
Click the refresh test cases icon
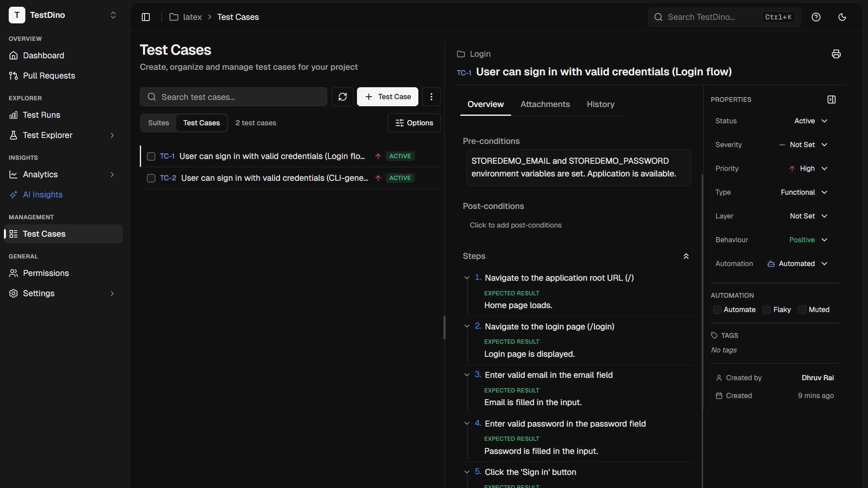pyautogui.click(x=342, y=97)
